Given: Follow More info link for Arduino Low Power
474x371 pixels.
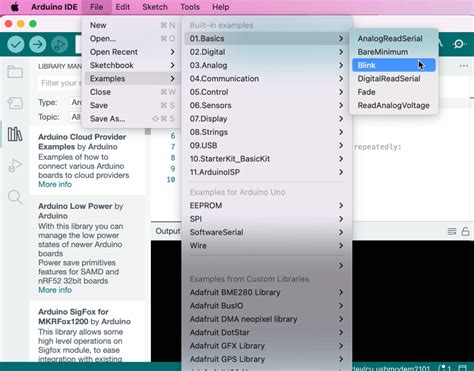Looking at the screenshot, I should coord(55,290).
